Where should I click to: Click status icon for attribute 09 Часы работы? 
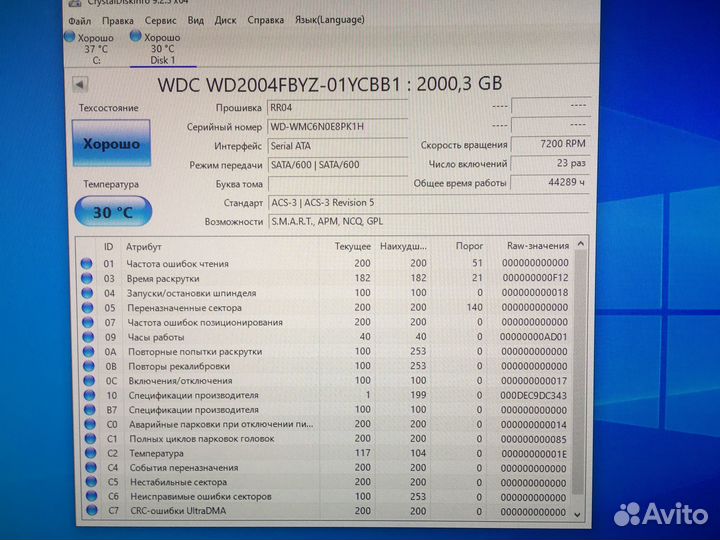tap(88, 337)
